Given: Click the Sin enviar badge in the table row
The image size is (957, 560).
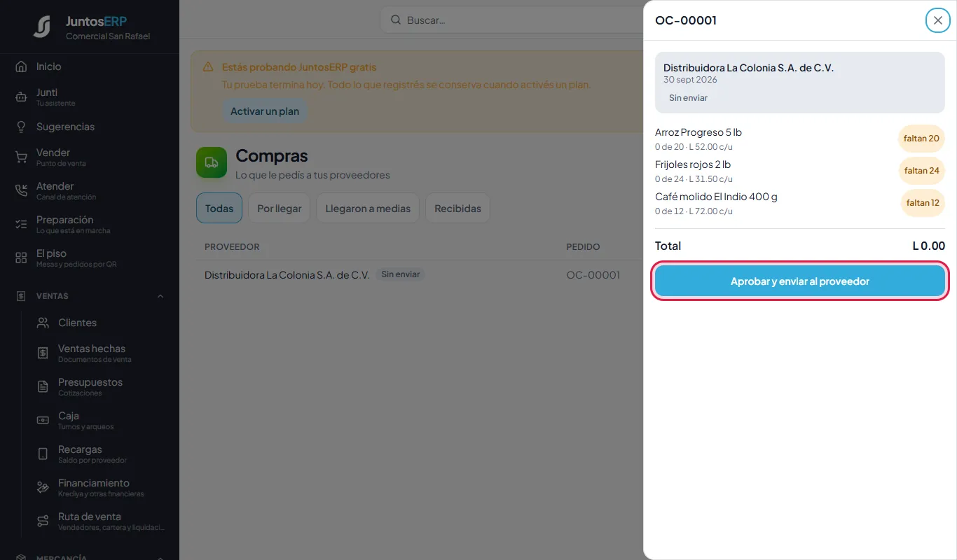Looking at the screenshot, I should click(401, 274).
